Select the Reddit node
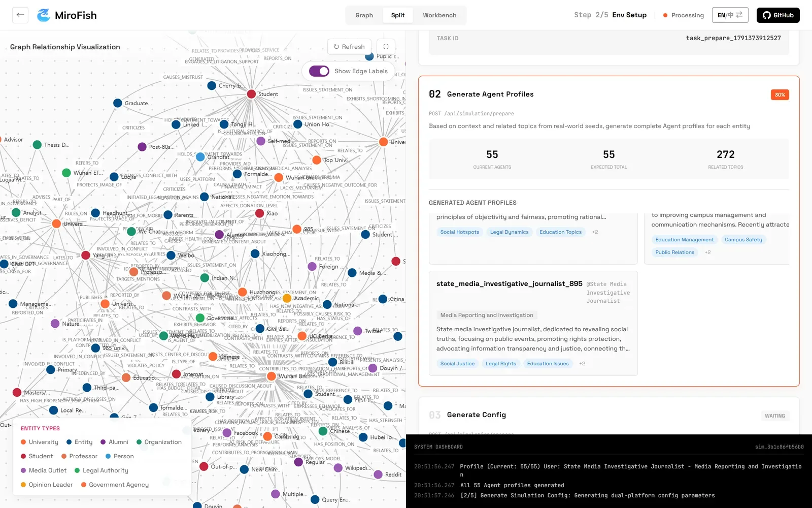Screen dimensions: 812x508 tap(378, 474)
